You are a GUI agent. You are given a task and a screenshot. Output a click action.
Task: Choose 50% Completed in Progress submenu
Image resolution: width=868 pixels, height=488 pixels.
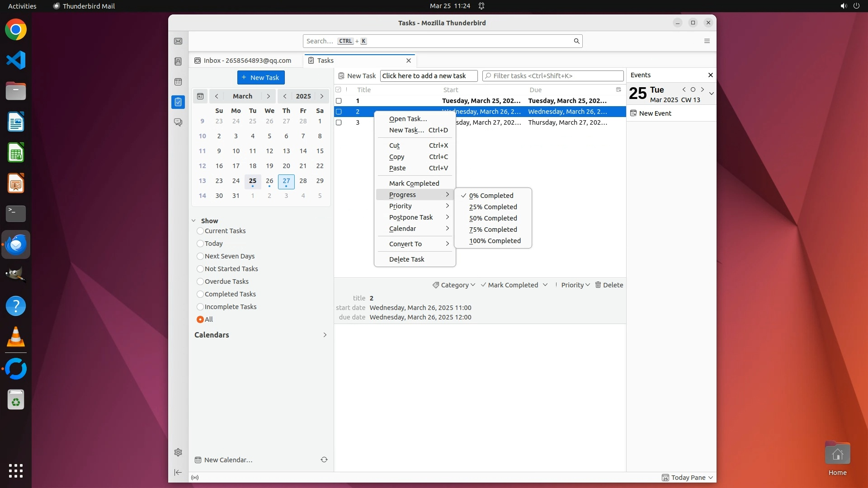tap(493, 218)
